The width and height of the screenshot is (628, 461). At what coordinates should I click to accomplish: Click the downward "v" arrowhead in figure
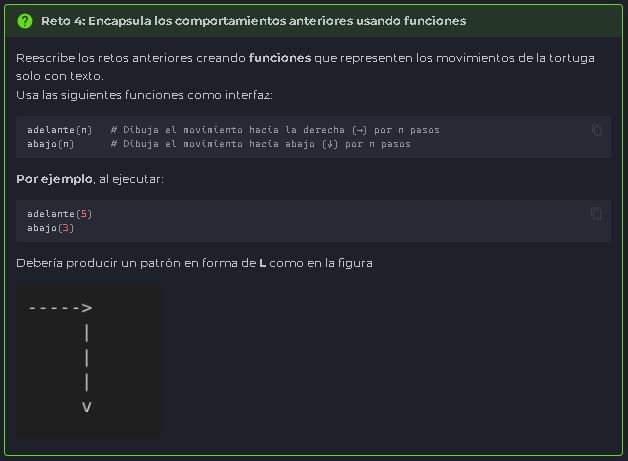(87, 407)
